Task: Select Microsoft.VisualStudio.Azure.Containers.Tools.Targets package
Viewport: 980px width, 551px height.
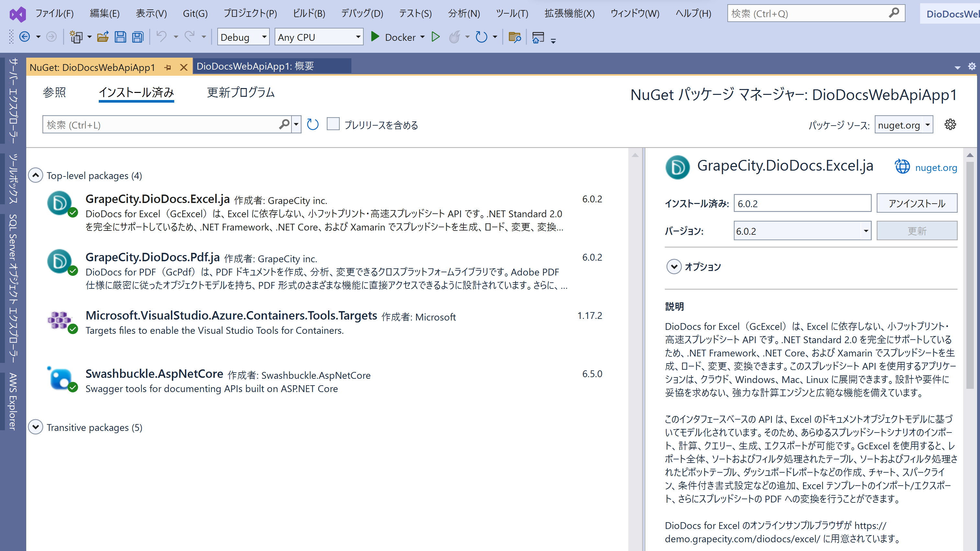Action: 231,315
